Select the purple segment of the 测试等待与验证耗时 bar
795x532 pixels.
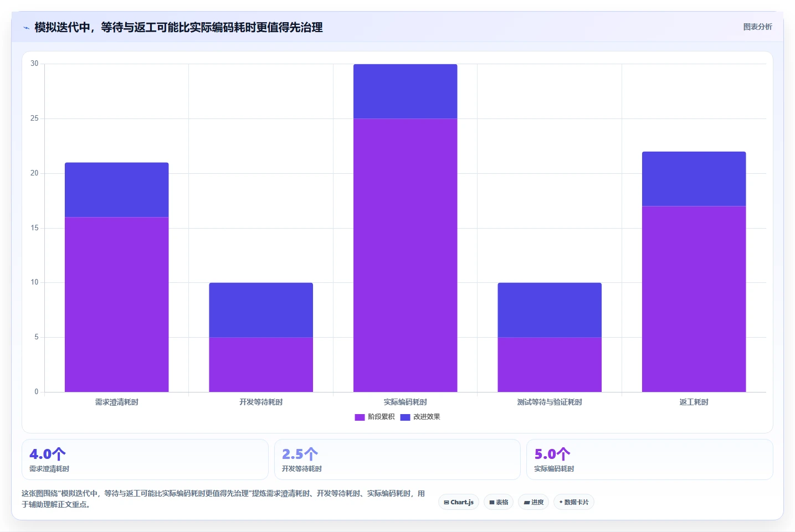(550, 365)
